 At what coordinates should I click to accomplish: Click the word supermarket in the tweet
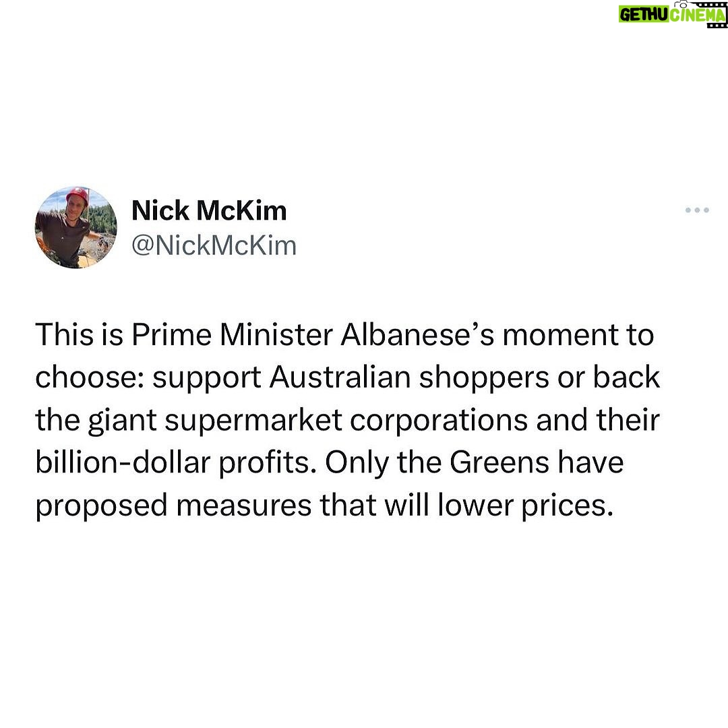253,421
